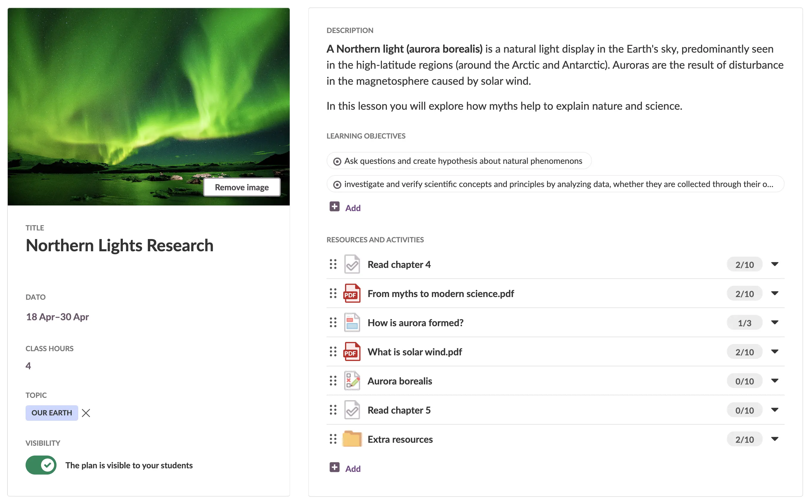Click the PDF icon for From myths to modern science
This screenshot has width=812, height=504.
tap(352, 293)
